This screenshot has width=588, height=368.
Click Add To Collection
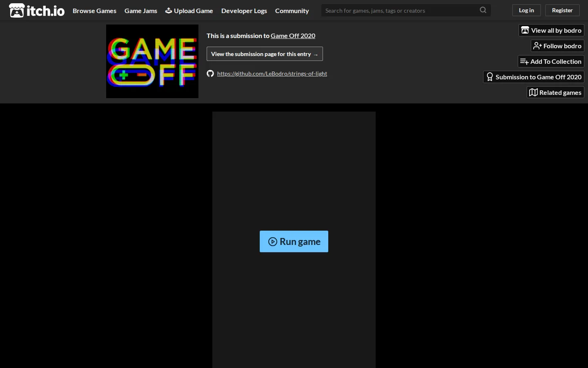click(551, 61)
